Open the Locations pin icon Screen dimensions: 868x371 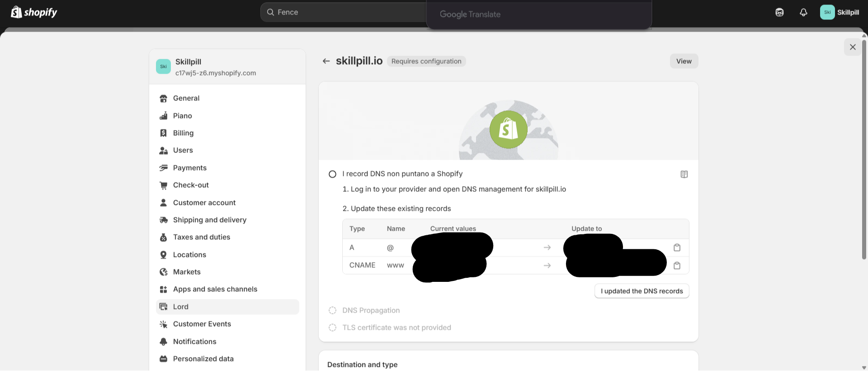coord(164,255)
